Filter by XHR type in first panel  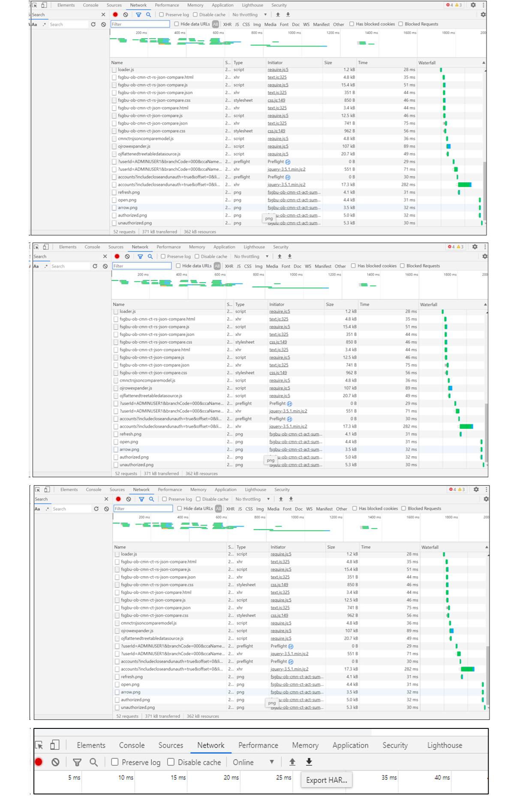[x=227, y=24]
